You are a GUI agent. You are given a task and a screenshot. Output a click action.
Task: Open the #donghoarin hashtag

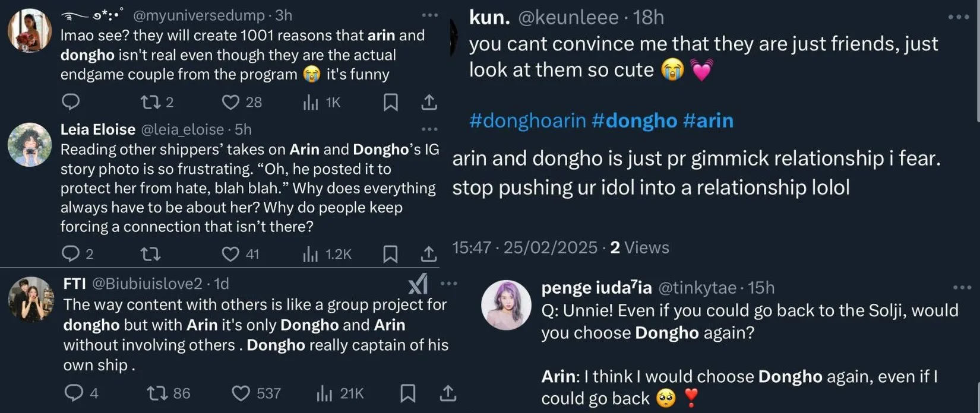pyautogui.click(x=527, y=120)
